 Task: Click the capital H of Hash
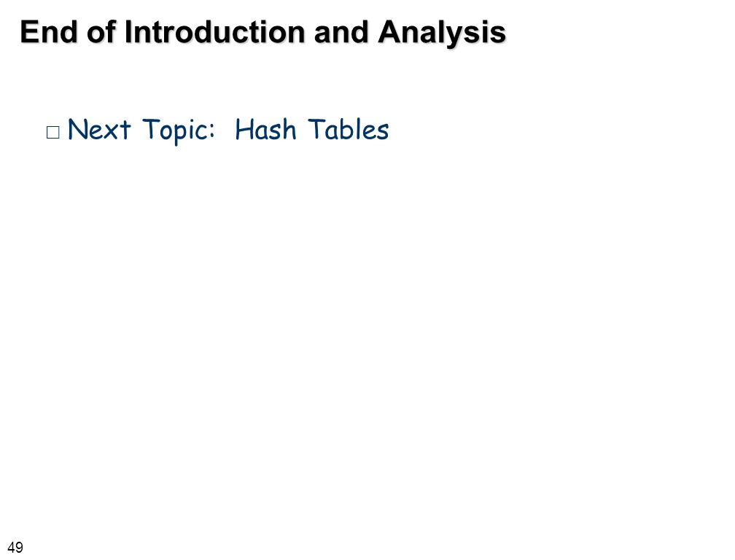[244, 129]
